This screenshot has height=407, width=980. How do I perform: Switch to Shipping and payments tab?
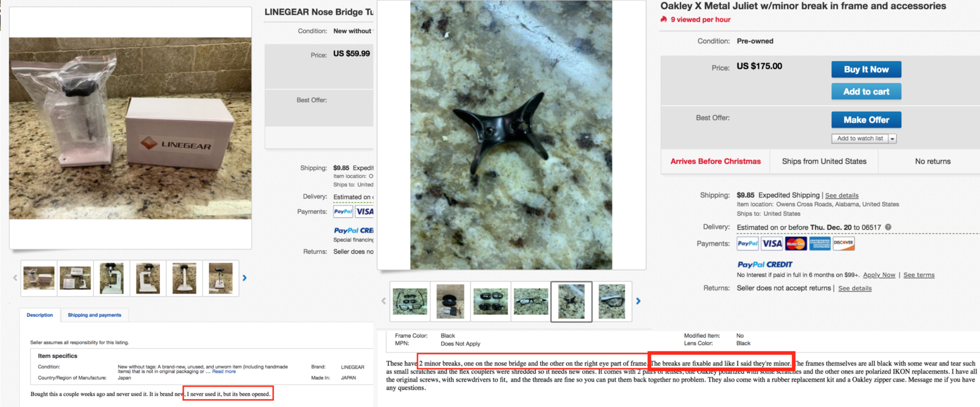94,315
